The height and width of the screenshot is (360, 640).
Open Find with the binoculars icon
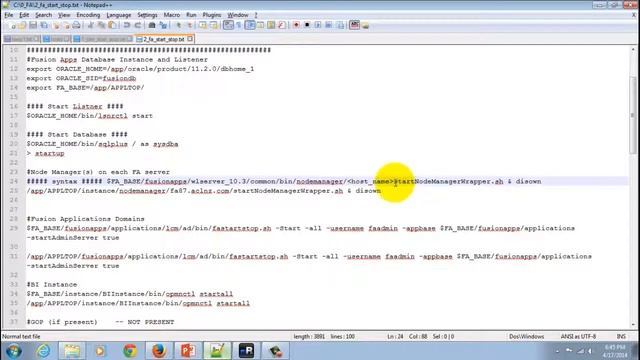151,25
